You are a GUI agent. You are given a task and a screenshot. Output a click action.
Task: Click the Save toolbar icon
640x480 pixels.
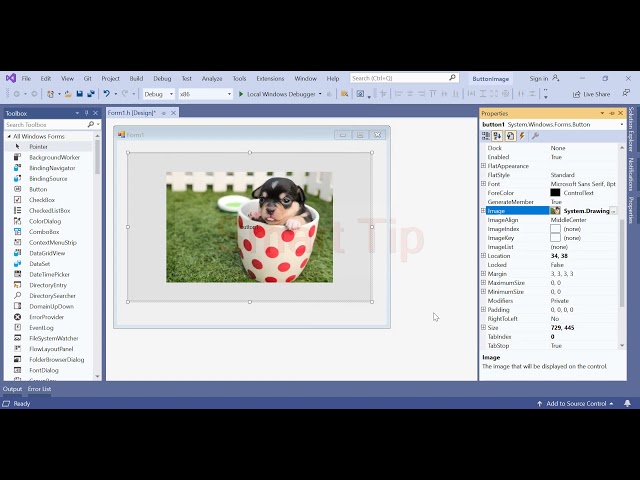80,94
